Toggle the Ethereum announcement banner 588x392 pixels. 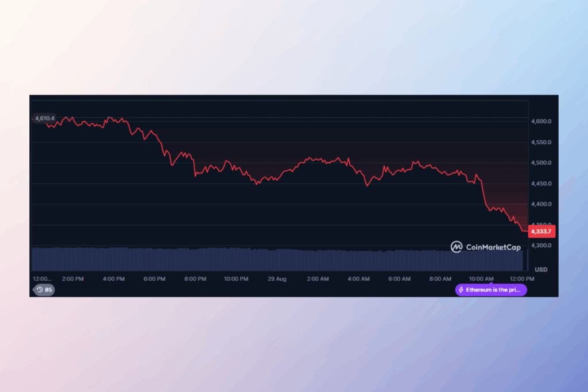[x=491, y=290]
